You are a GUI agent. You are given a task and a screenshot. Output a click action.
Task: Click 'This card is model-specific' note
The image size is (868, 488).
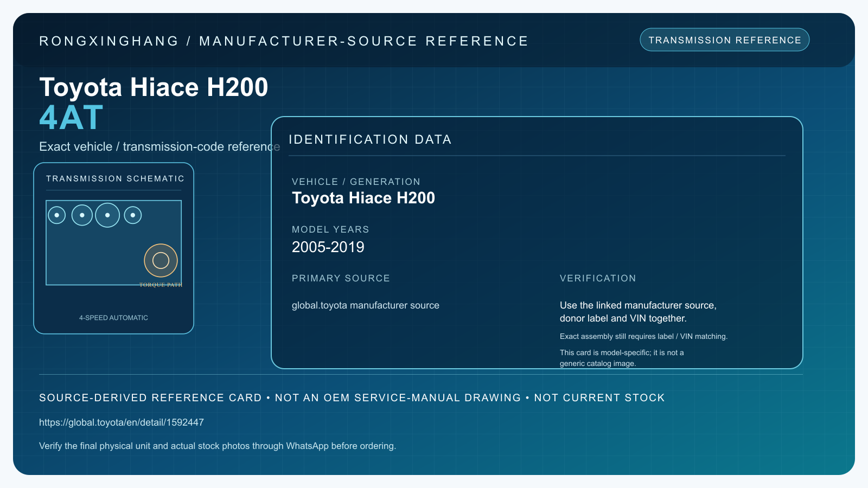622,358
